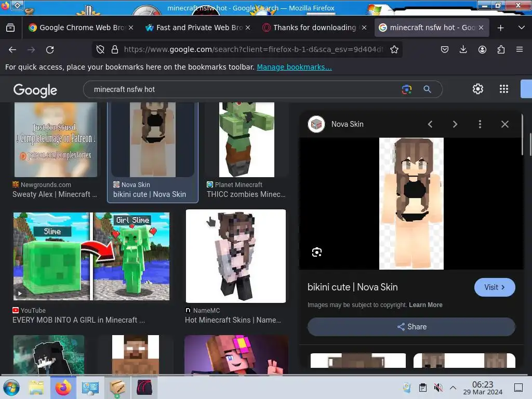
Task: Show previous image in preview panel
Action: (x=430, y=124)
